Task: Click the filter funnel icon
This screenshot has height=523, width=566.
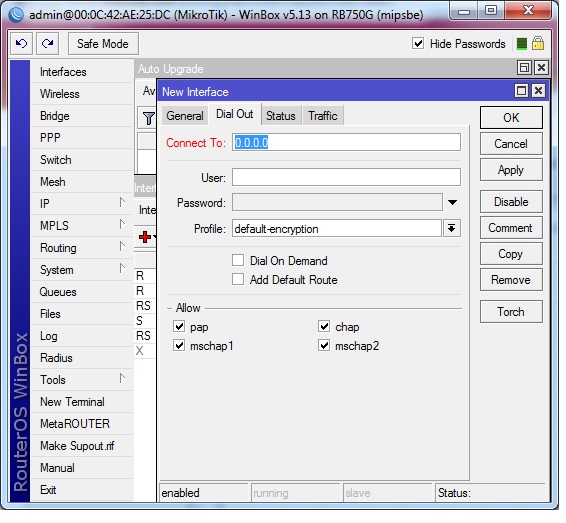Action: [x=148, y=118]
